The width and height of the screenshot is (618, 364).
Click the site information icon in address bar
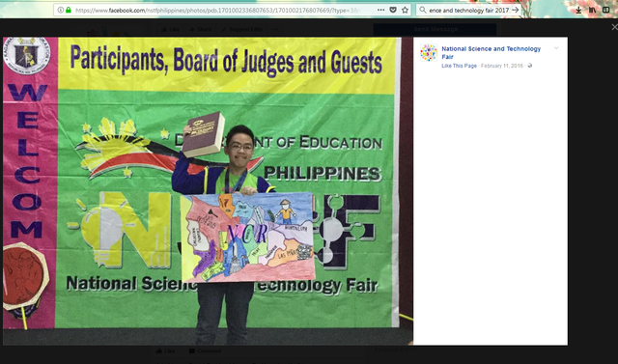(x=60, y=11)
